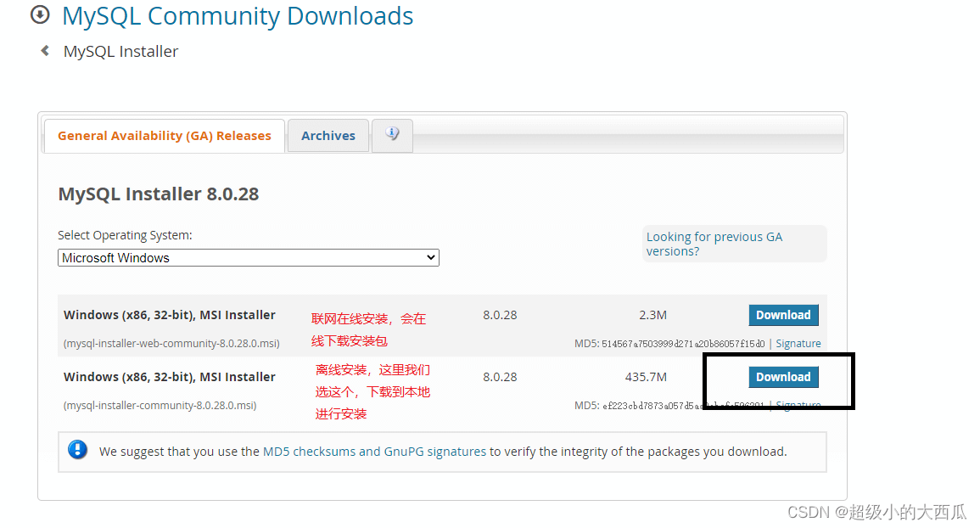The height and width of the screenshot is (528, 980).
Task: Open Signature link for web-community installer
Action: [x=798, y=344]
